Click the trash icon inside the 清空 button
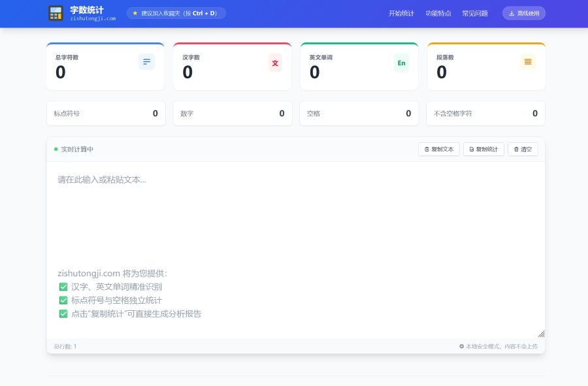588x386 pixels. click(515, 149)
